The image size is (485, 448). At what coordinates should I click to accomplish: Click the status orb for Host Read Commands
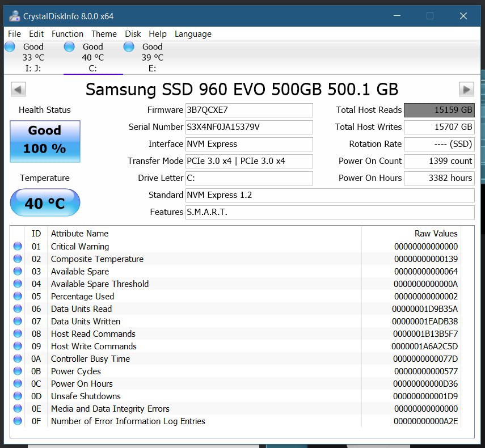[x=18, y=333]
